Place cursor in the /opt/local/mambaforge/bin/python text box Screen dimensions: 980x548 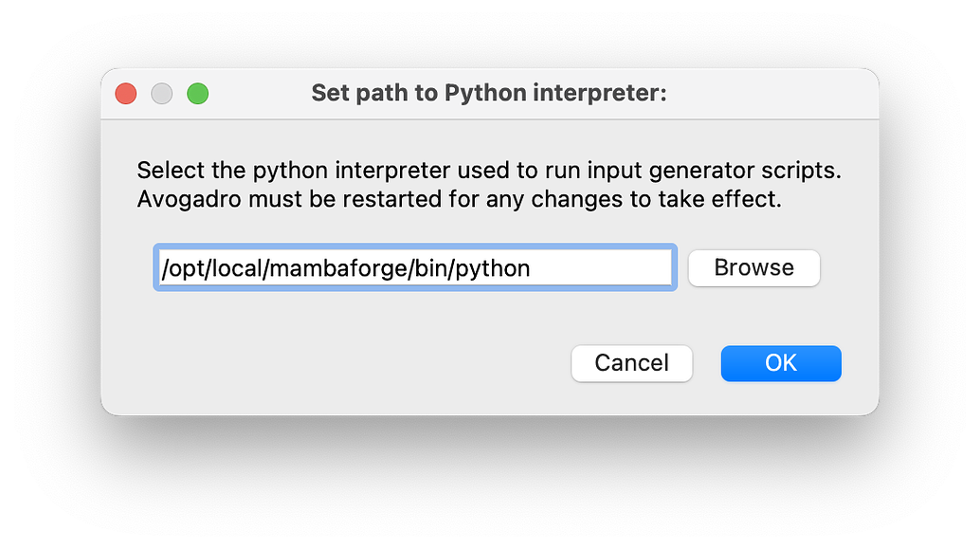(x=414, y=268)
